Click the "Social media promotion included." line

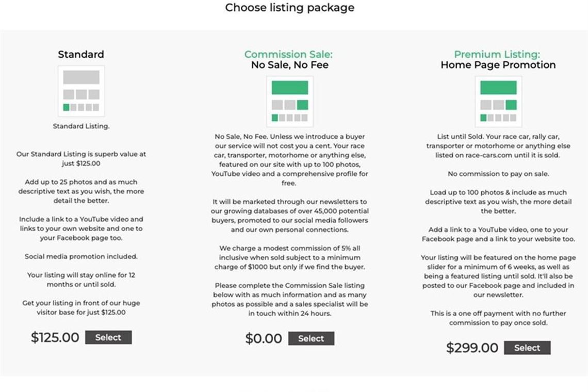click(x=81, y=256)
